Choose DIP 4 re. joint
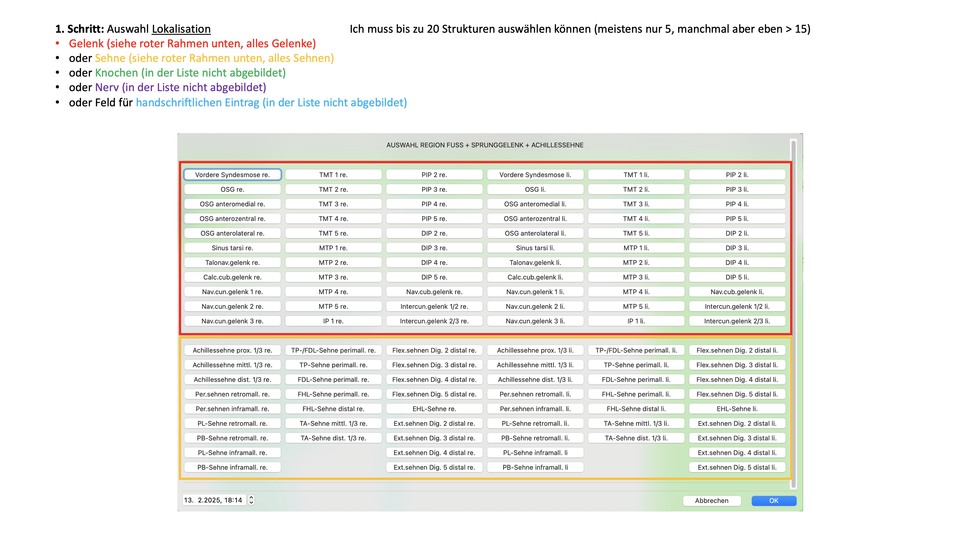 (434, 262)
